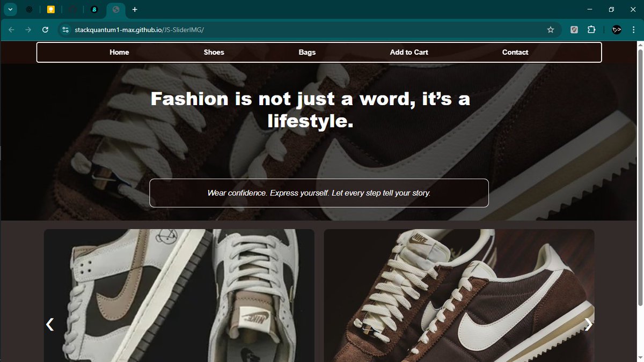Open the Home navigation link
Screen dimensions: 644x362
tap(119, 52)
